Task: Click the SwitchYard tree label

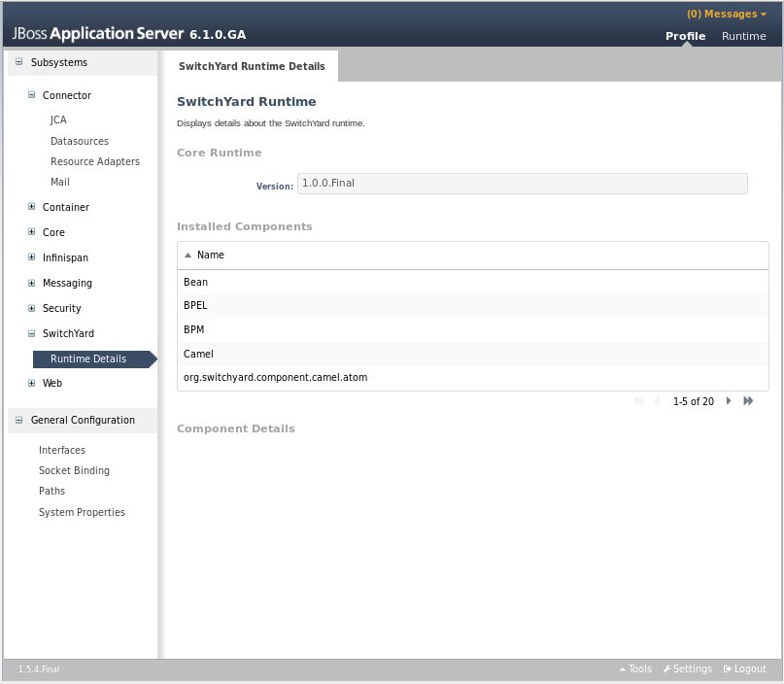Action: 68,333
